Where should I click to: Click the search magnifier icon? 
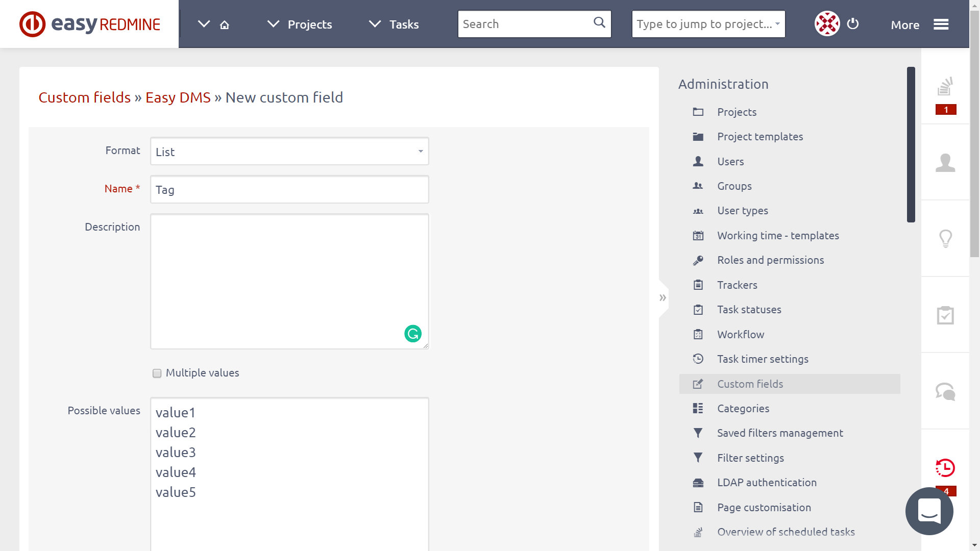[x=599, y=22]
